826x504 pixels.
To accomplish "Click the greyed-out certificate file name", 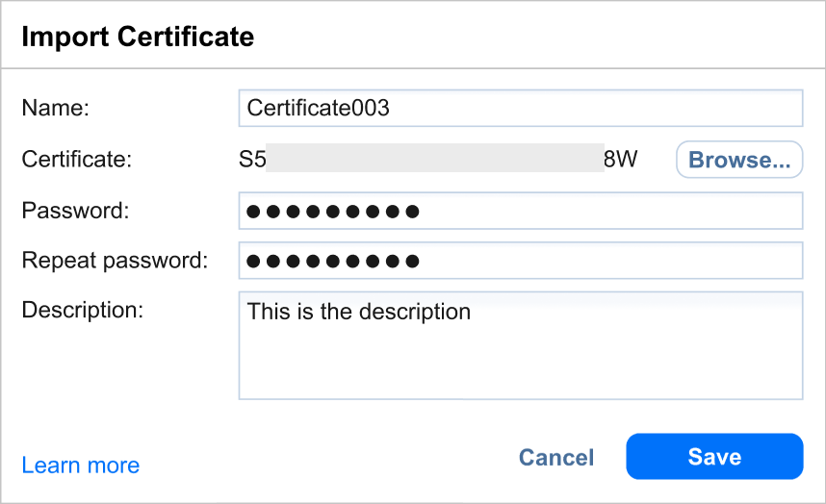I will point(434,159).
